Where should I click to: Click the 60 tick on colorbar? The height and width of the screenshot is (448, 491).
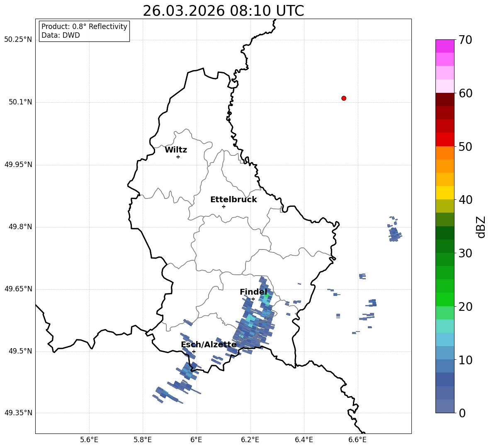[465, 93]
